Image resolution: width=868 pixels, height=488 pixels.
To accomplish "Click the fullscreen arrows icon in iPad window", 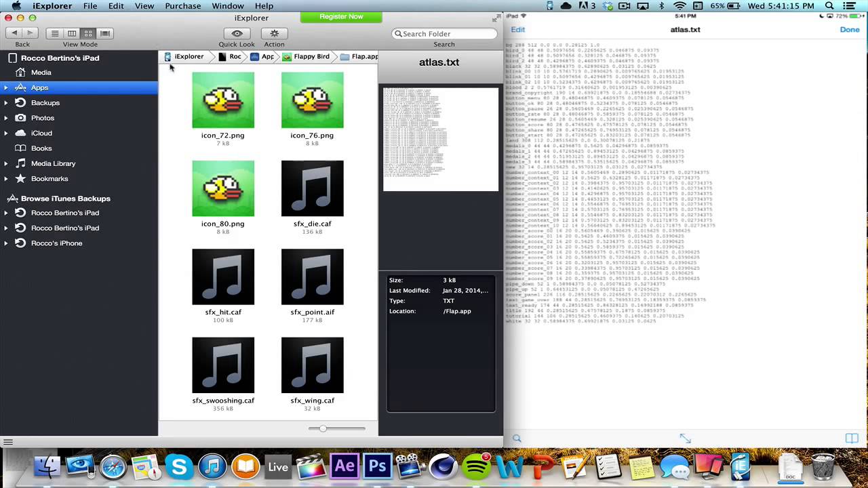I will tap(685, 439).
